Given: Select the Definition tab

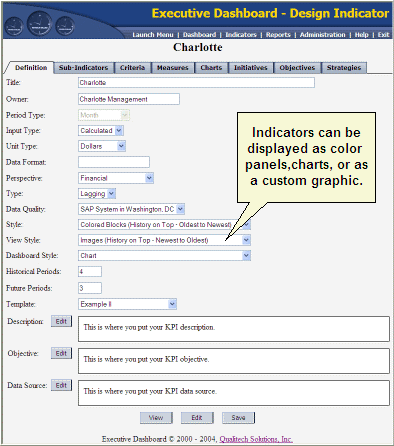Looking at the screenshot, I should point(31,68).
